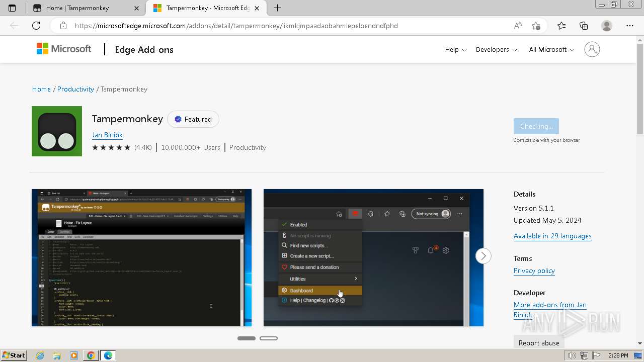
Task: Click the Updated May 5, 2024 text
Action: 547,220
